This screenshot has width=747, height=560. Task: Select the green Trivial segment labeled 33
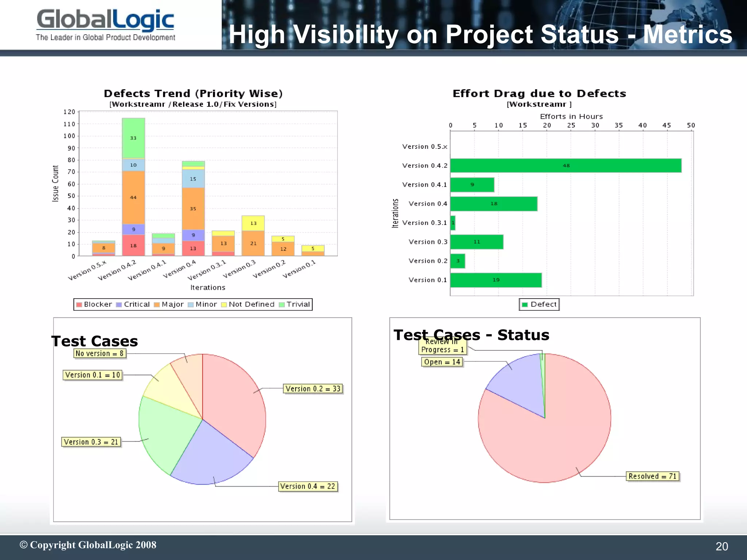tap(133, 138)
